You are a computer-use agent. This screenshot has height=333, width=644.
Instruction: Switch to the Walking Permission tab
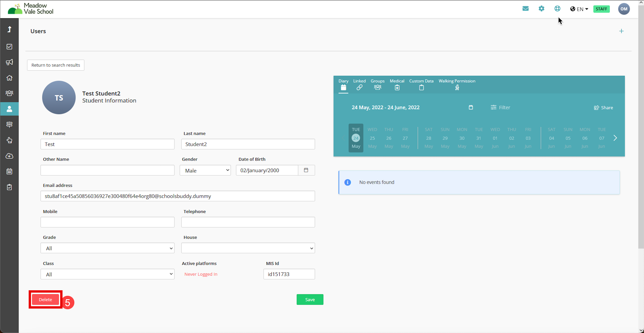tap(457, 85)
